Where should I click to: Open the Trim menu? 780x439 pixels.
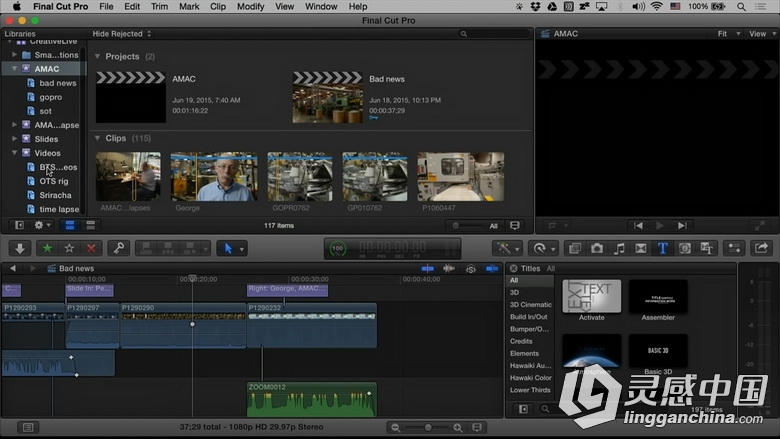(159, 6)
